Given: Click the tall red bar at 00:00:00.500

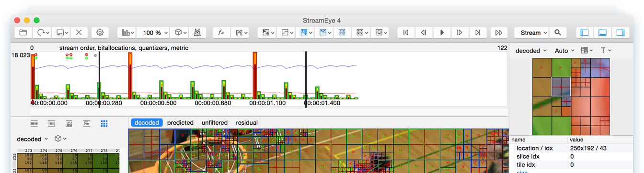Looking at the screenshot, I should (x=130, y=76).
